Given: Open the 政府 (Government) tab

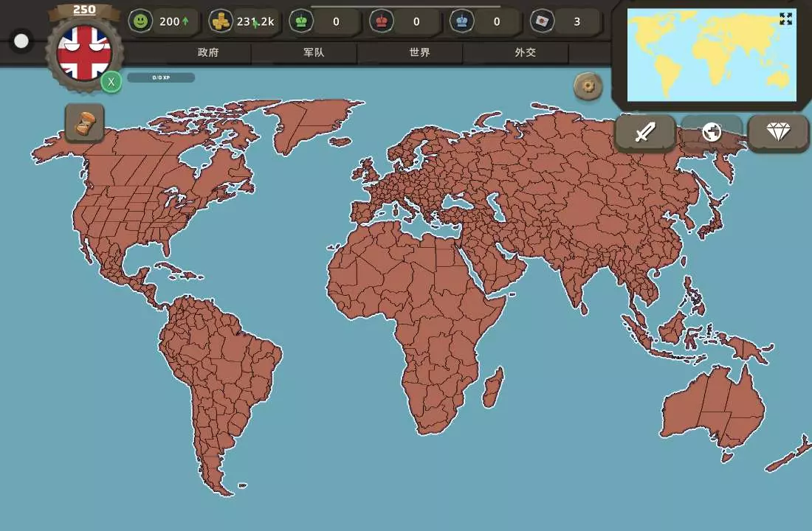Looking at the screenshot, I should (208, 53).
